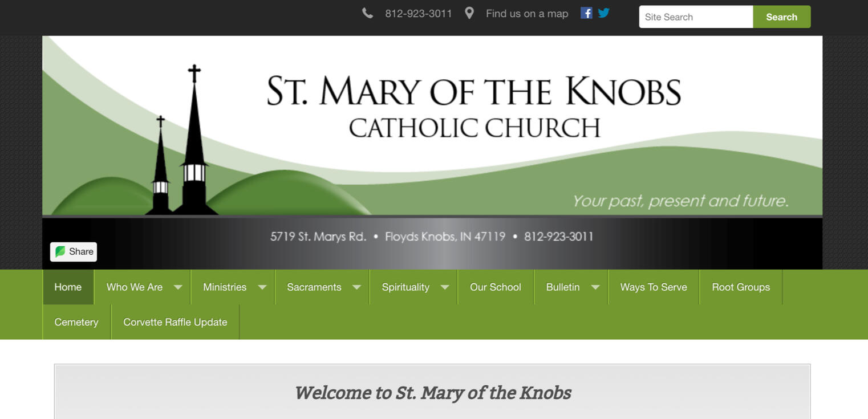Viewport: 868px width, 419px height.
Task: Open the Our School menu item
Action: [496, 287]
